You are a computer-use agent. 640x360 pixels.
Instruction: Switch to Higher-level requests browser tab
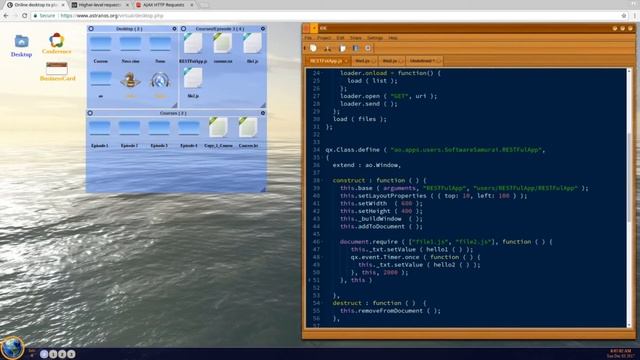tap(100, 5)
